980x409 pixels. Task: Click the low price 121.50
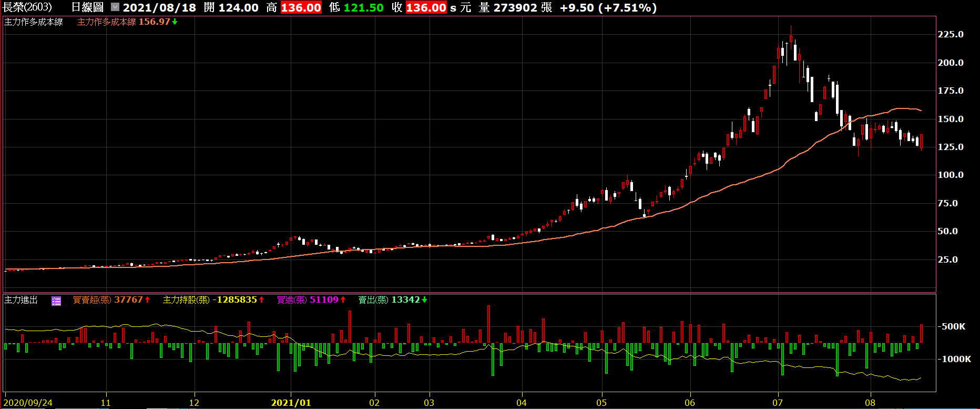click(364, 8)
